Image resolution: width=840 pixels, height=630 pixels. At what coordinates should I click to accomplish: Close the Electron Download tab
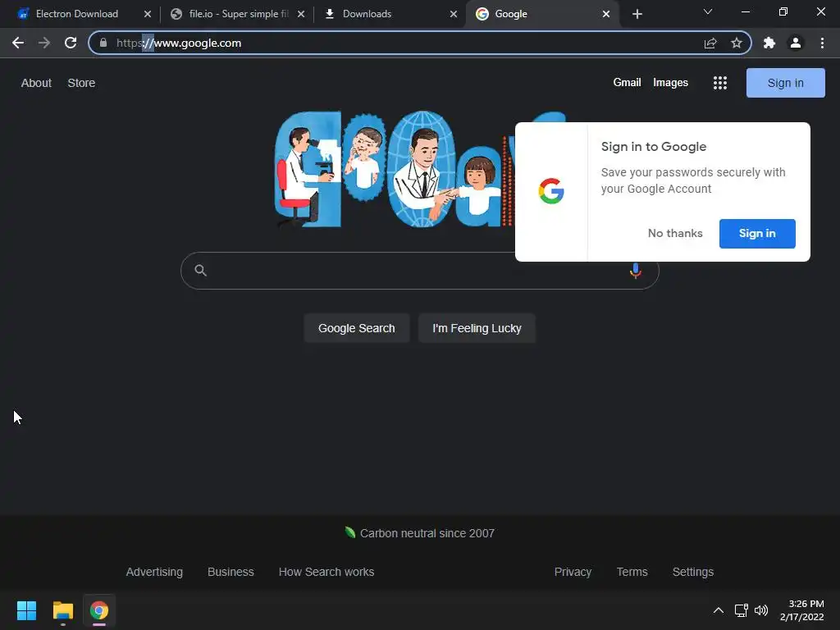[148, 14]
